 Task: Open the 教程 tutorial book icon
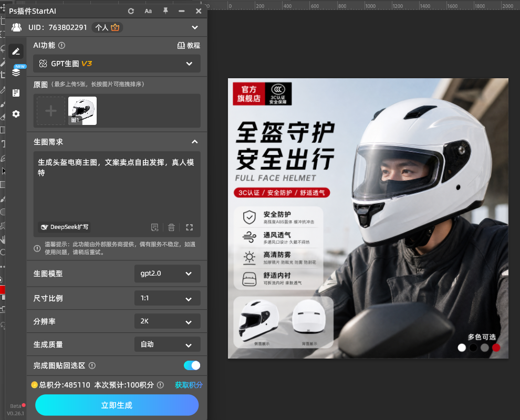pyautogui.click(x=181, y=46)
